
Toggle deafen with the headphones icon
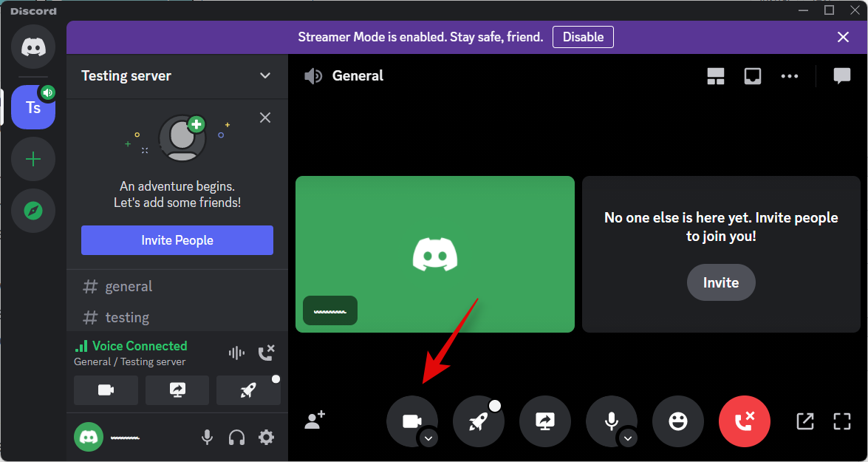(236, 438)
